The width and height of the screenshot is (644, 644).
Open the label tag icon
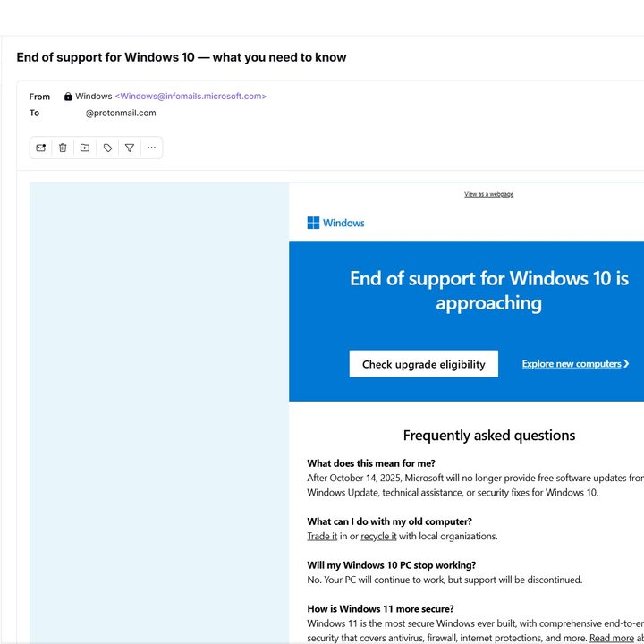point(107,148)
